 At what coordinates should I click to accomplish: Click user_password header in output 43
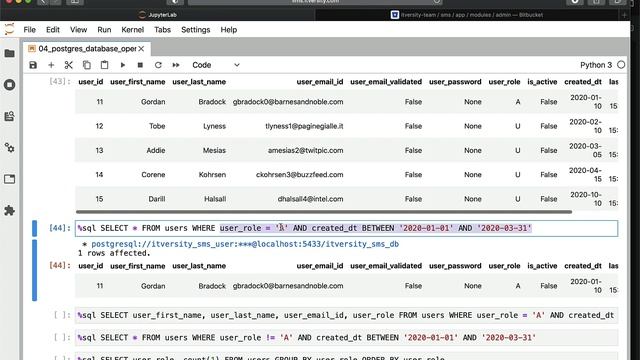tap(455, 82)
